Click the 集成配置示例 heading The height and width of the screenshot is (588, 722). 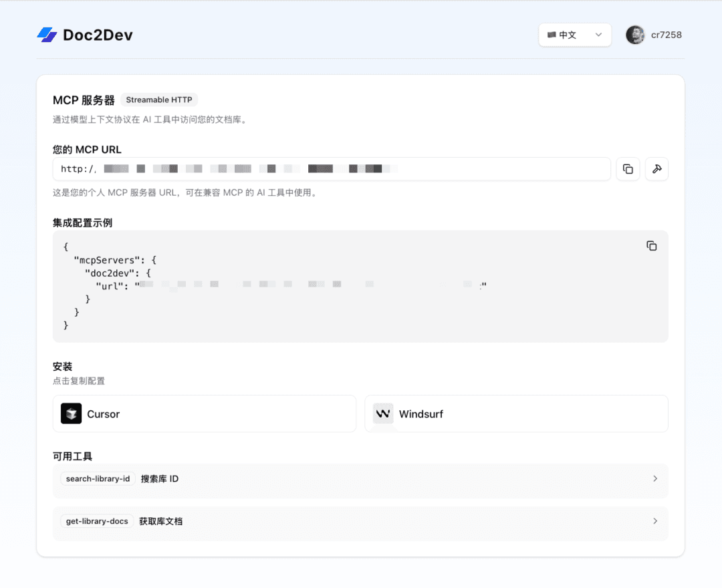[82, 223]
